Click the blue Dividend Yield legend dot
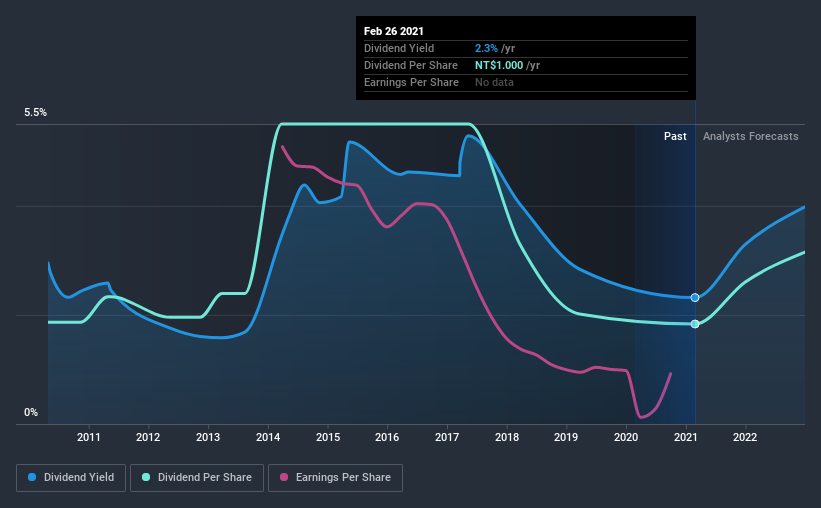Screen dimensions: 821x508 click(x=32, y=477)
